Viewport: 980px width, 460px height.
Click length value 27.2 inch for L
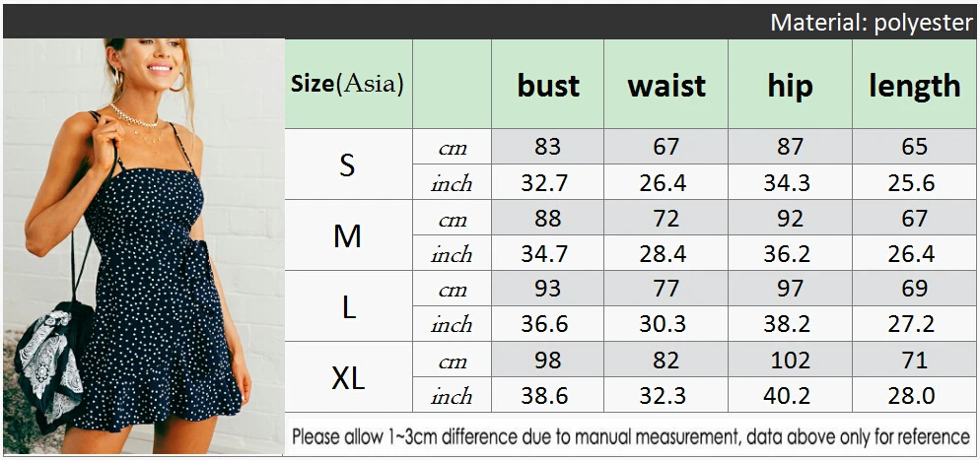pos(914,324)
